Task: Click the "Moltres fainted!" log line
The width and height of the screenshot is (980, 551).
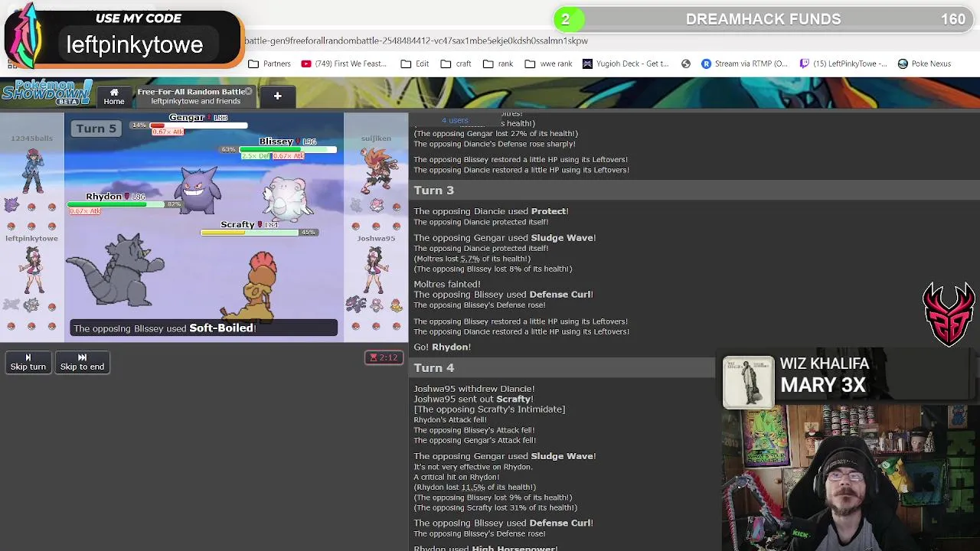Action: click(x=447, y=284)
